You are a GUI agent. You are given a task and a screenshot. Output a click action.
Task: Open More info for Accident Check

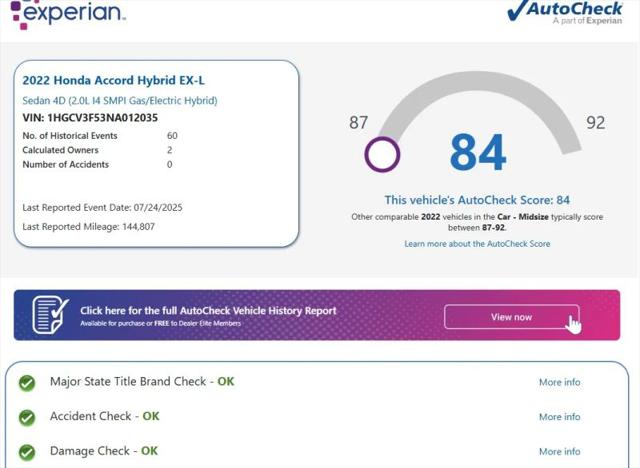point(560,417)
